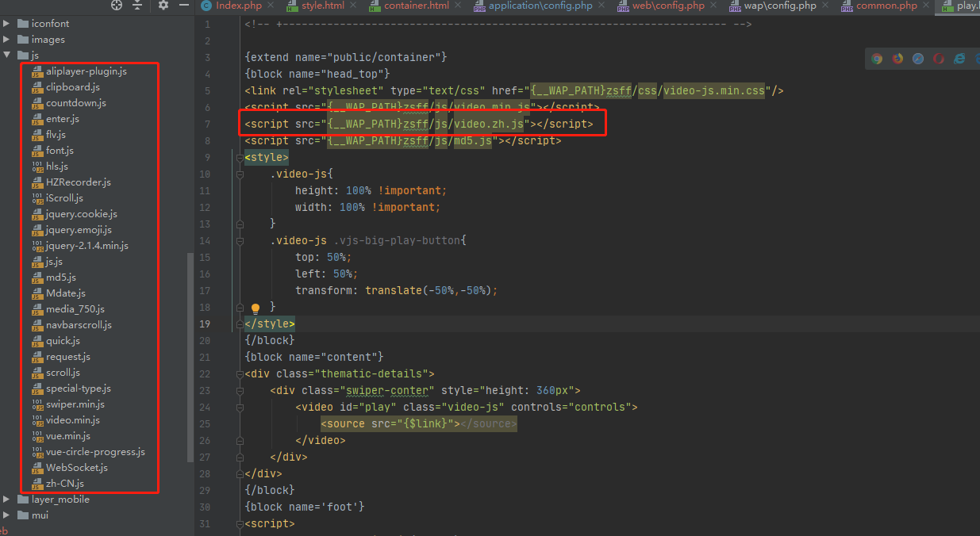Place cursor on the video.zh.js script line
This screenshot has width=980, height=536.
[419, 124]
